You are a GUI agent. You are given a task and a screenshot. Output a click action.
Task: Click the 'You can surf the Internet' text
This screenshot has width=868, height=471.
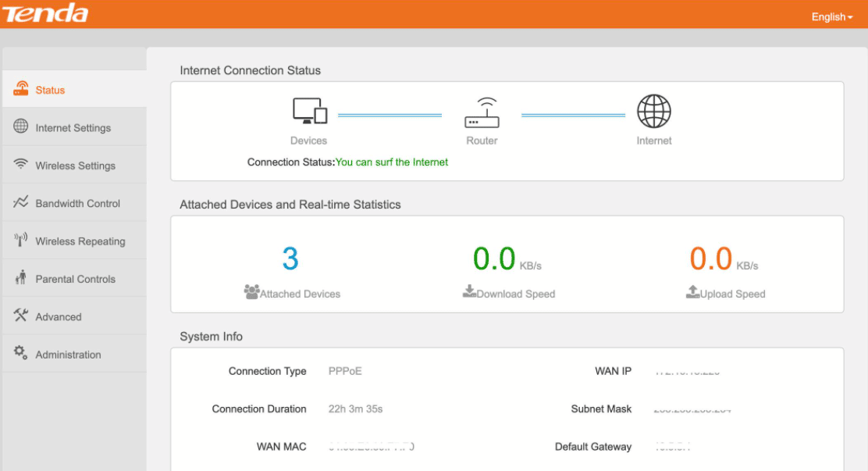pos(390,162)
